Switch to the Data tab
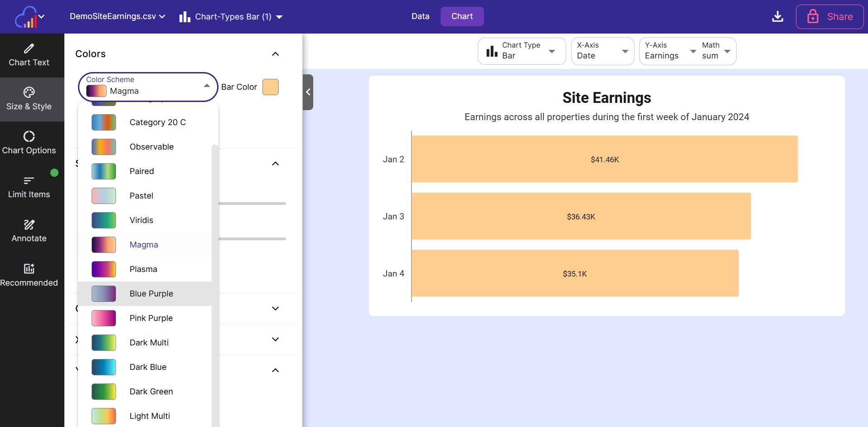The height and width of the screenshot is (427, 868). pyautogui.click(x=420, y=16)
